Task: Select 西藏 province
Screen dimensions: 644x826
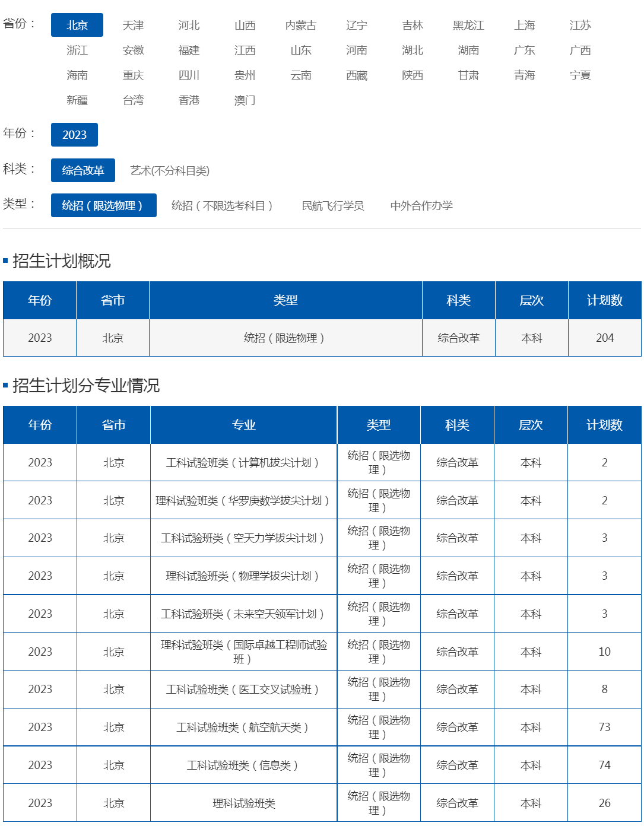Action: (357, 75)
